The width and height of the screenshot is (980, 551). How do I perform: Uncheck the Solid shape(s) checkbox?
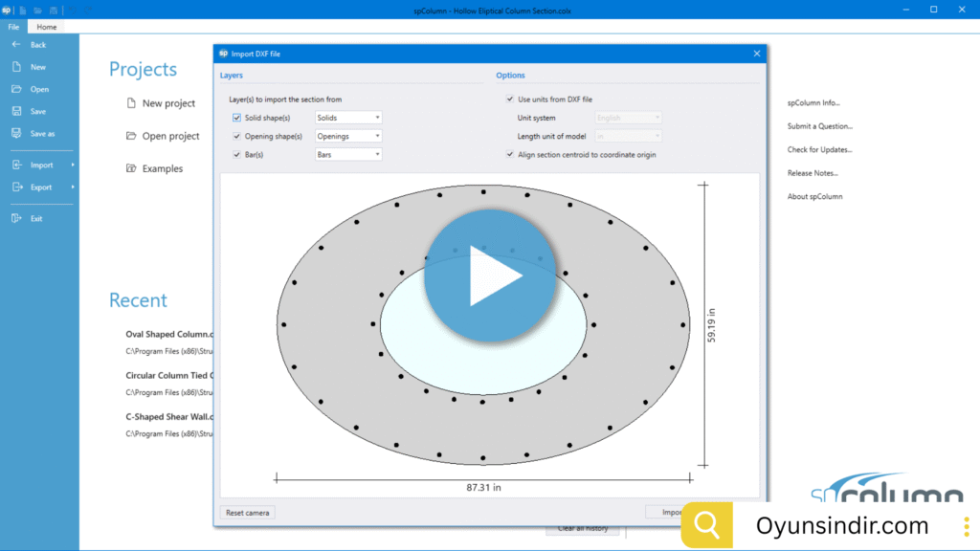236,118
